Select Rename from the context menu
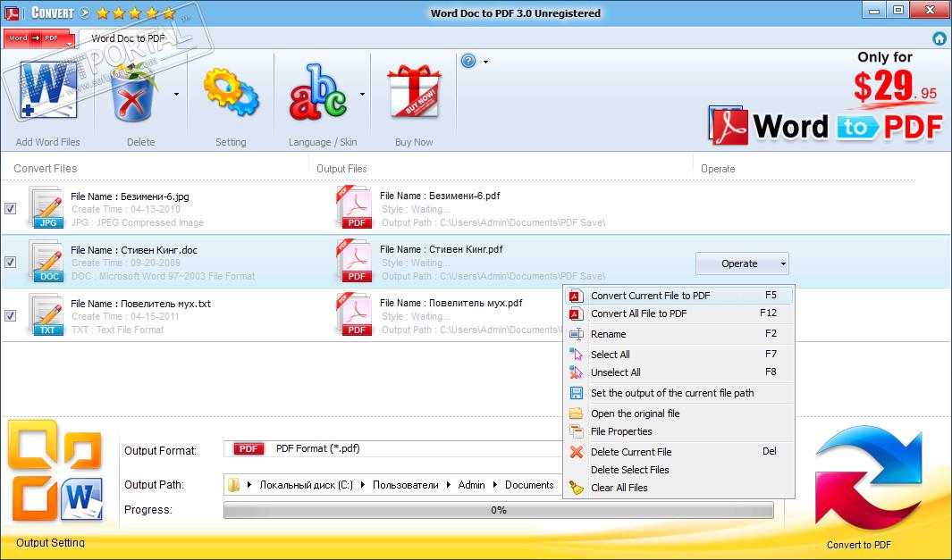This screenshot has height=560, width=952. tap(678, 334)
